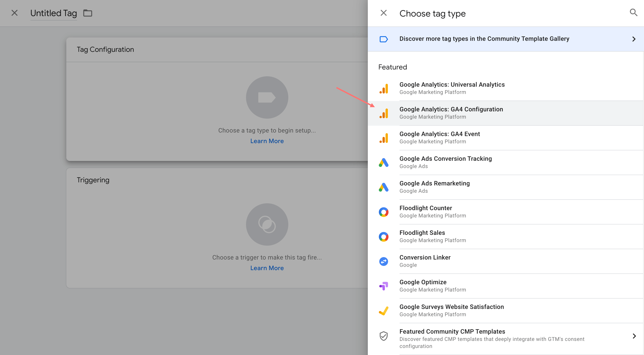Click Google Ads Conversion Tracking icon

383,163
